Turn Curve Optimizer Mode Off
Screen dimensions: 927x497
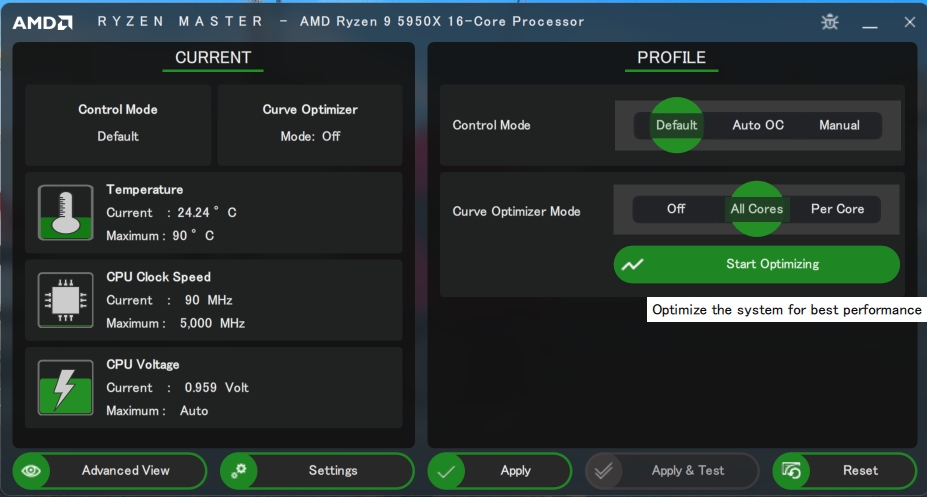pos(676,209)
